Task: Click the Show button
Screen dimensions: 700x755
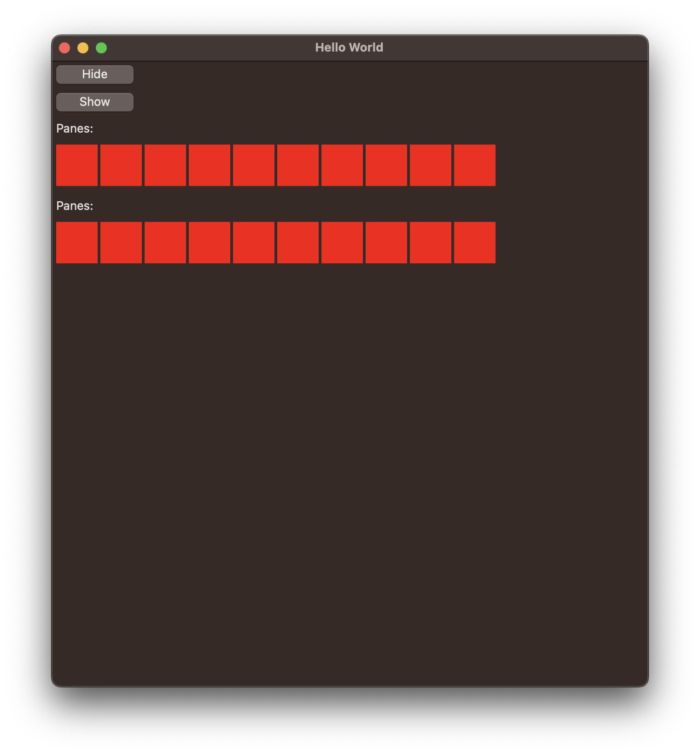Action: [95, 102]
